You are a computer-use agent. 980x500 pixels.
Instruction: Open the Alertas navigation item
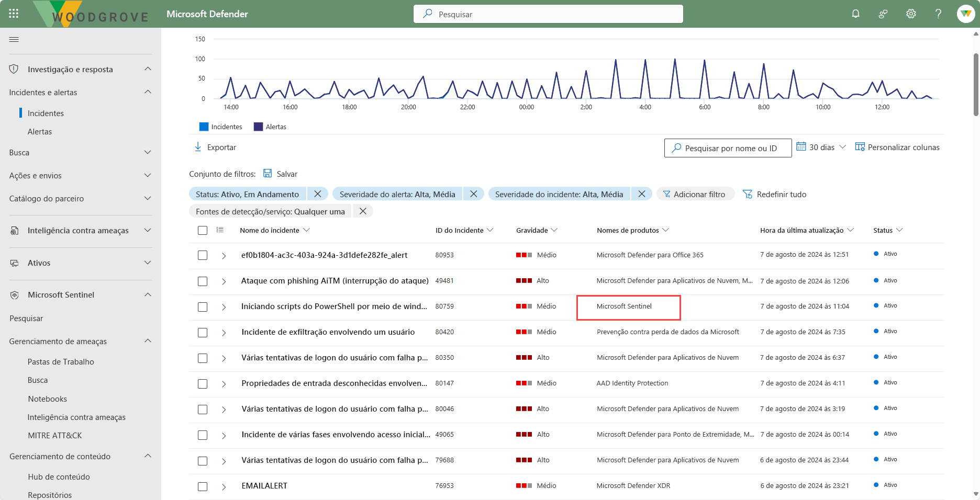coord(40,131)
